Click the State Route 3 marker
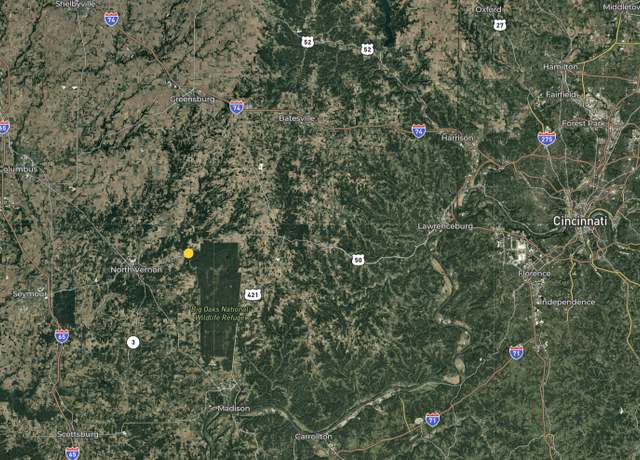The width and height of the screenshot is (640, 460). coord(133,342)
